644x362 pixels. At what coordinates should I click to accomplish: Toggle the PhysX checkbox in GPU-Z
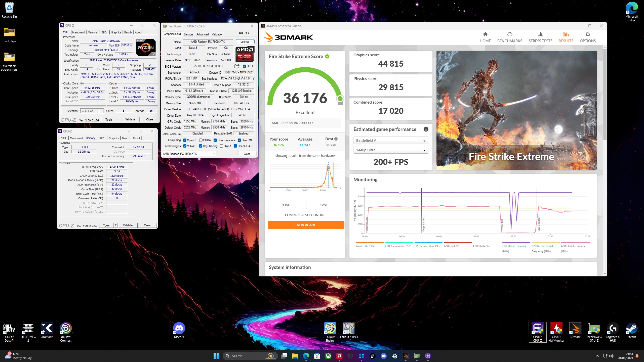point(221,146)
